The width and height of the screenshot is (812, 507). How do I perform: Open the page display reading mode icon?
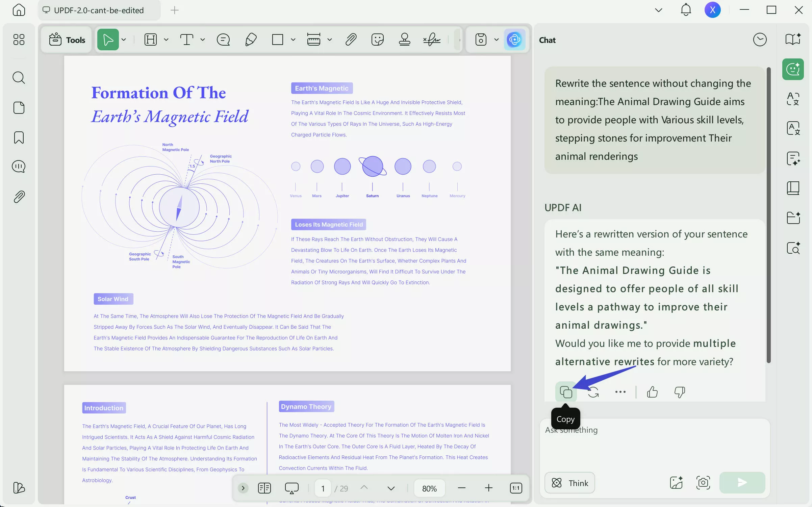pos(264,488)
